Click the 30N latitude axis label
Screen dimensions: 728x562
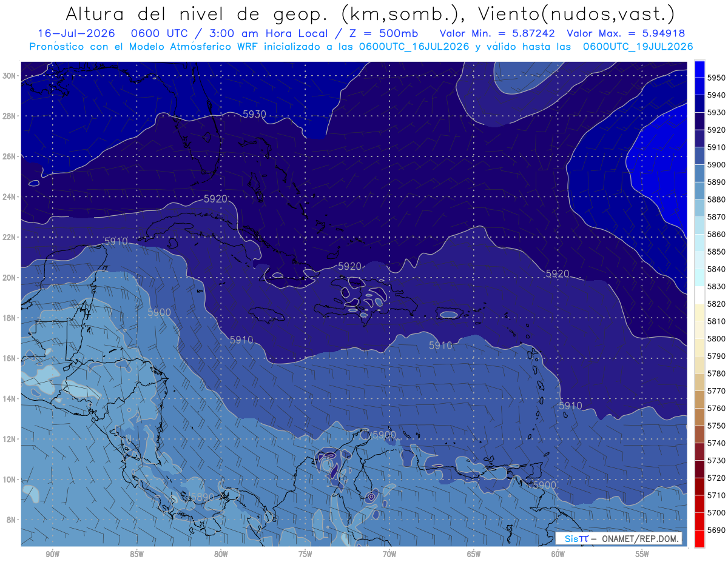coord(9,76)
